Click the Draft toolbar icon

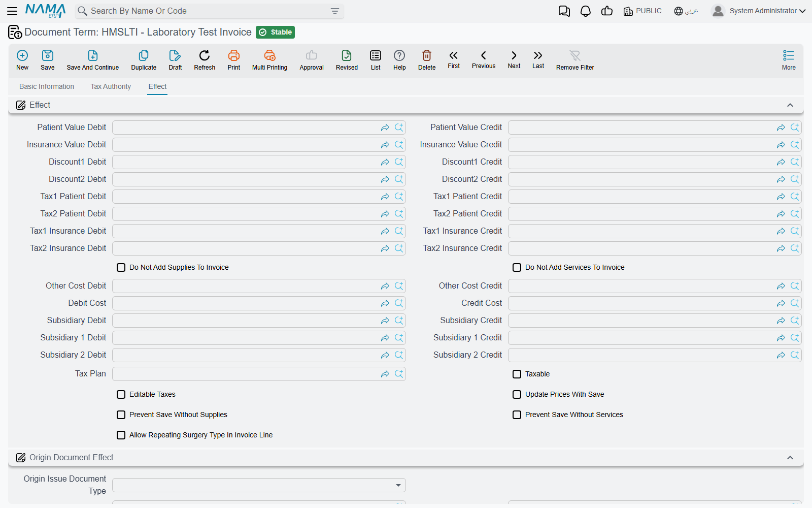pos(175,55)
